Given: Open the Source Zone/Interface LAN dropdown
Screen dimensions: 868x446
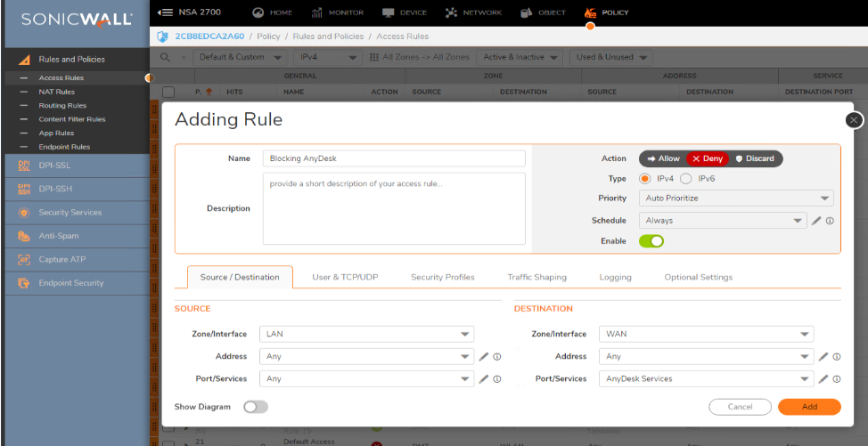Looking at the screenshot, I should point(366,334).
